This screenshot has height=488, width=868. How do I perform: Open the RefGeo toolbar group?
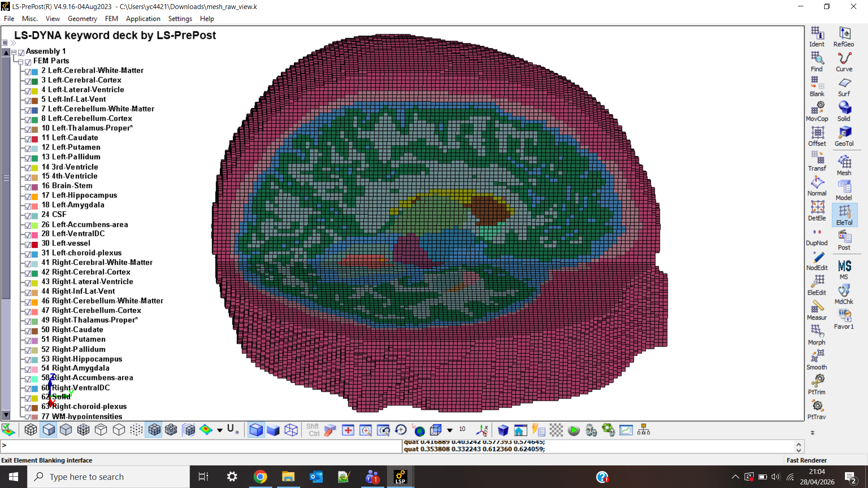pos(844,37)
